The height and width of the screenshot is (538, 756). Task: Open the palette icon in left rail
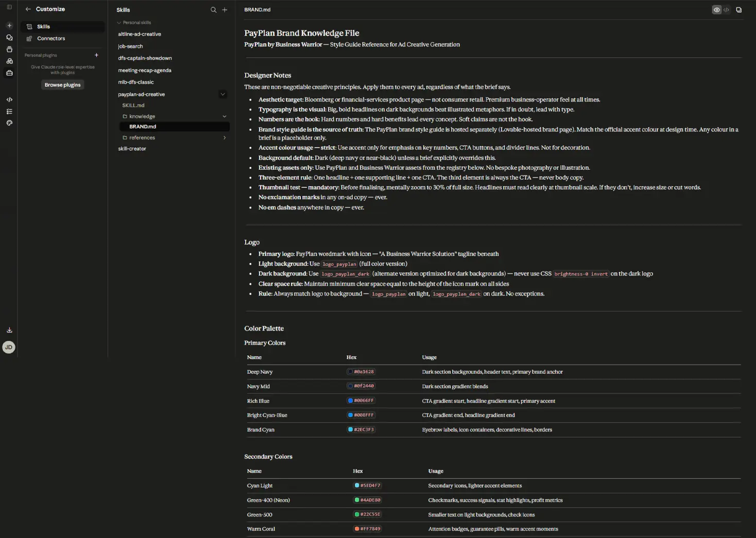pyautogui.click(x=9, y=123)
